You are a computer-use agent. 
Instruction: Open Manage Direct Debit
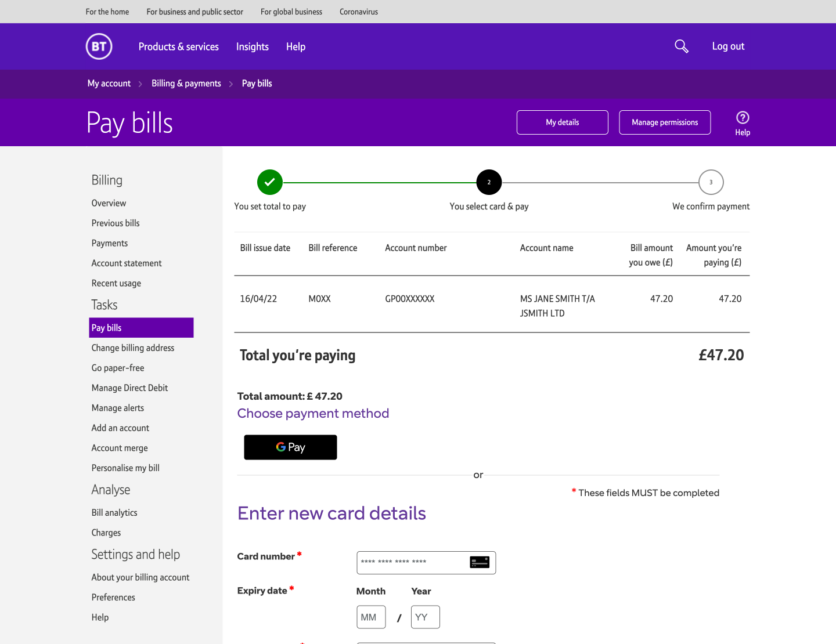(x=129, y=388)
